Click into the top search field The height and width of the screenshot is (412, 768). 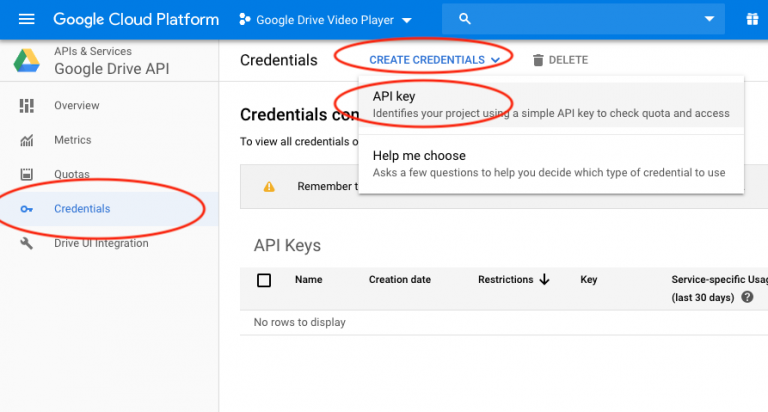[x=580, y=19]
